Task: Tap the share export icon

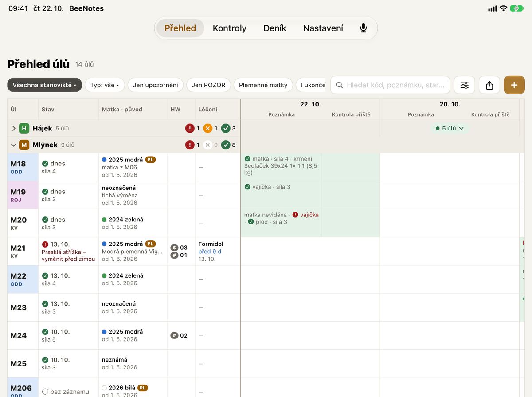Action: (489, 85)
